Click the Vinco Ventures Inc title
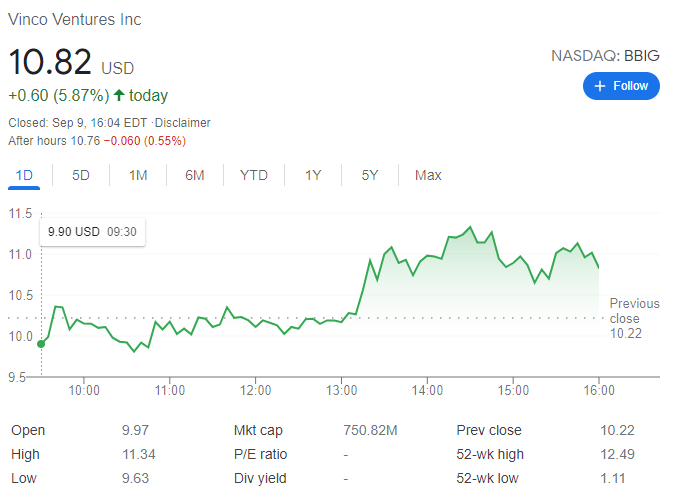Image resolution: width=688 pixels, height=502 pixels. [75, 20]
